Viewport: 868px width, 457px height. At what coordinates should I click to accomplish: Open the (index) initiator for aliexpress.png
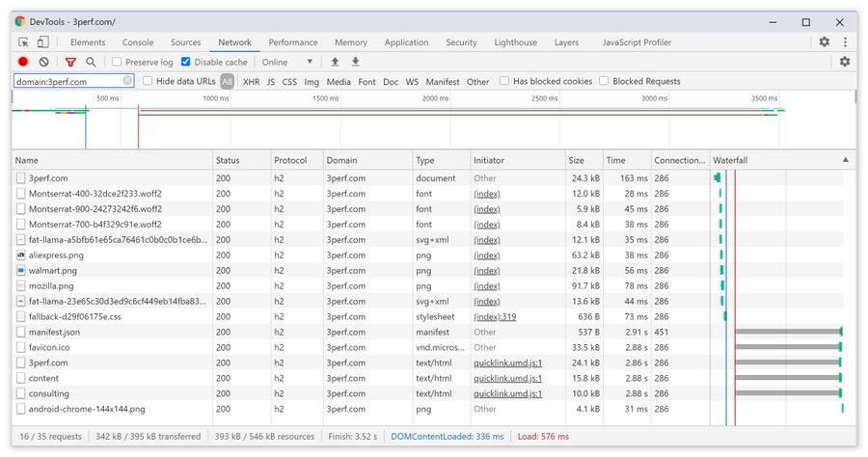[x=487, y=255]
